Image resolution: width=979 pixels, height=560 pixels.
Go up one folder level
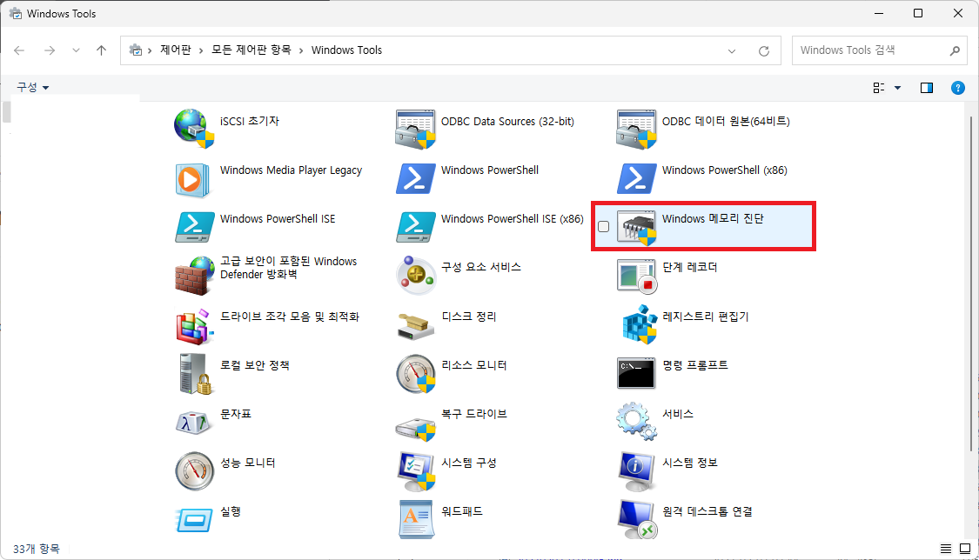(x=101, y=50)
